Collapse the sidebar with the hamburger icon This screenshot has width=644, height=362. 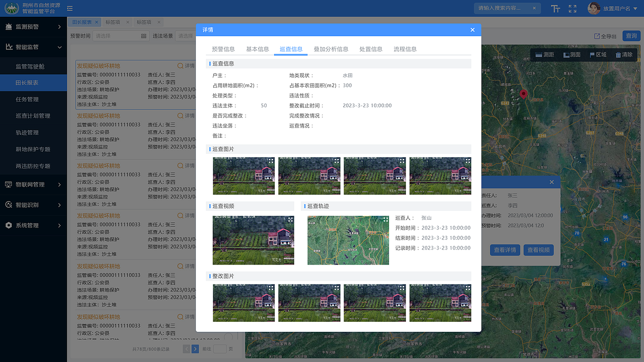tap(69, 9)
